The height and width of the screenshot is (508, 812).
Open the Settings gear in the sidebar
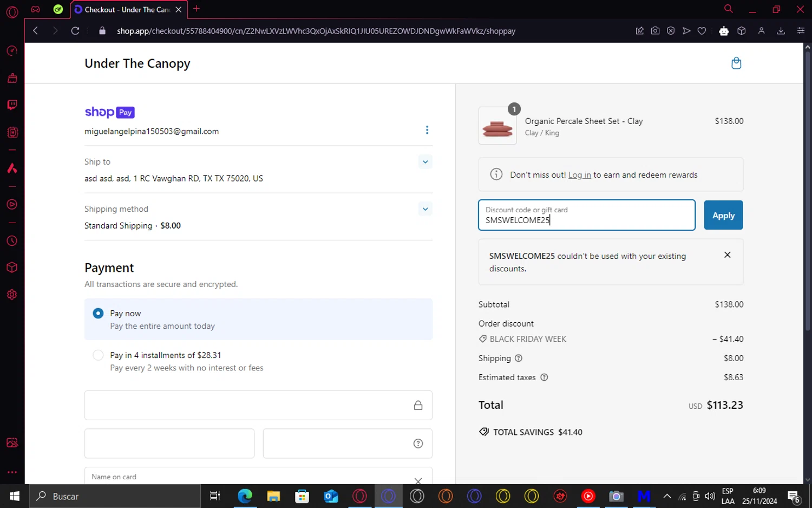[x=12, y=295]
